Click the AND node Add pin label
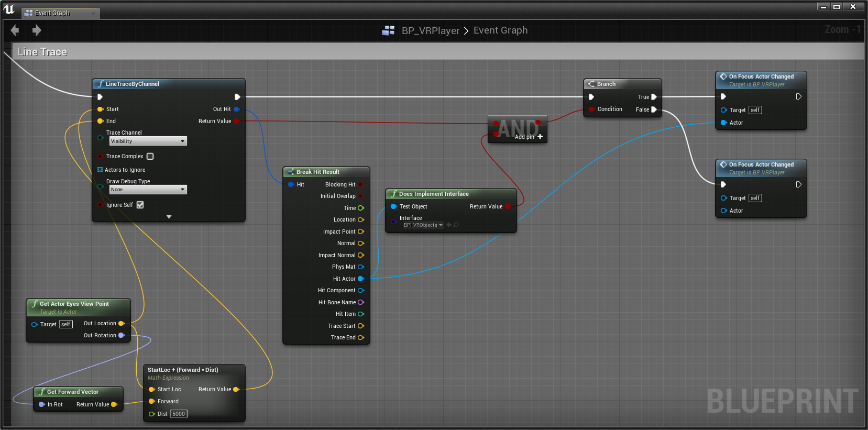 (x=524, y=137)
